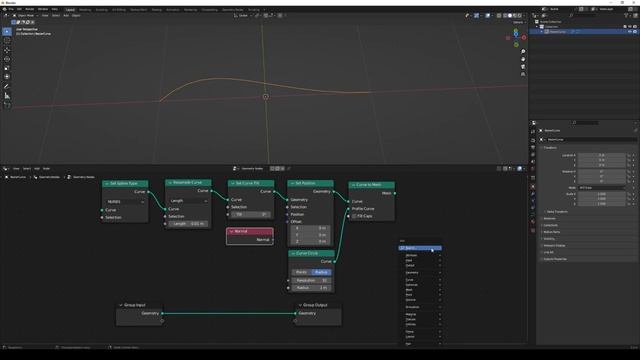Open the outliner filter funnel

click(x=626, y=15)
